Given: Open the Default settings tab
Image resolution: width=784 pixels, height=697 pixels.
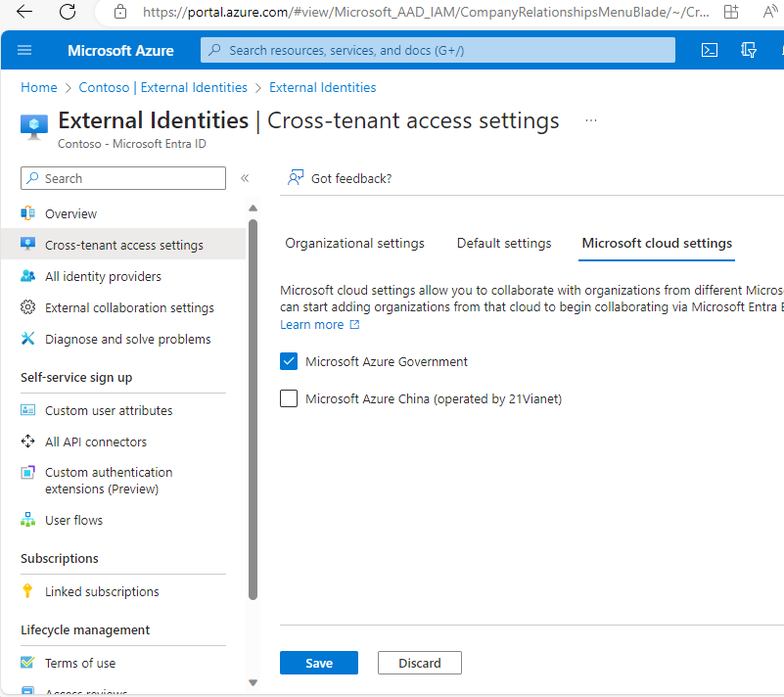Looking at the screenshot, I should coord(503,243).
